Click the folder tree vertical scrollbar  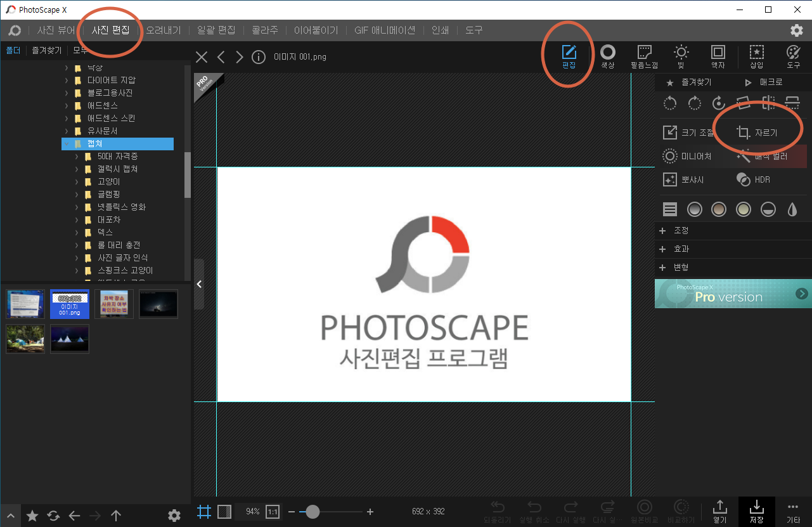(187, 175)
